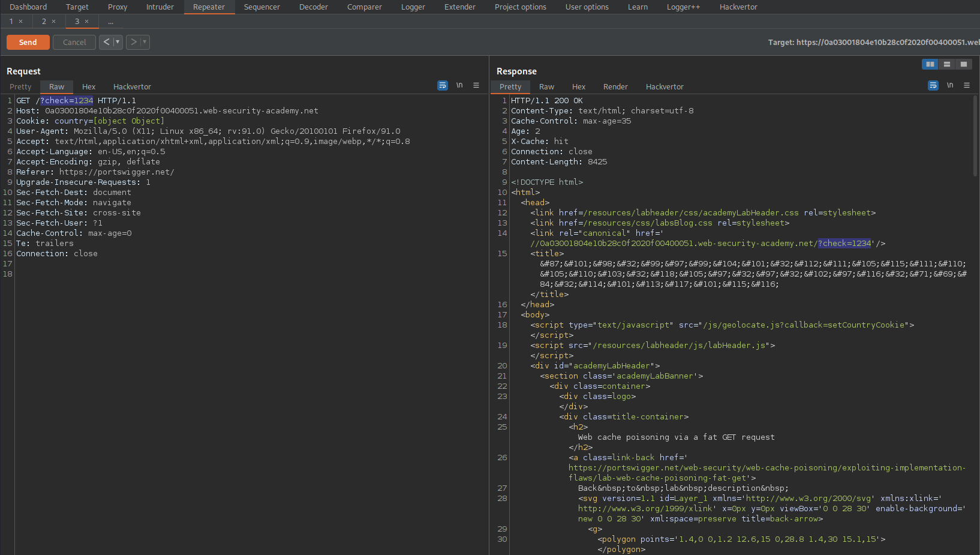980x555 pixels.
Task: Toggle word wrap icon in Response panel
Action: pos(933,86)
